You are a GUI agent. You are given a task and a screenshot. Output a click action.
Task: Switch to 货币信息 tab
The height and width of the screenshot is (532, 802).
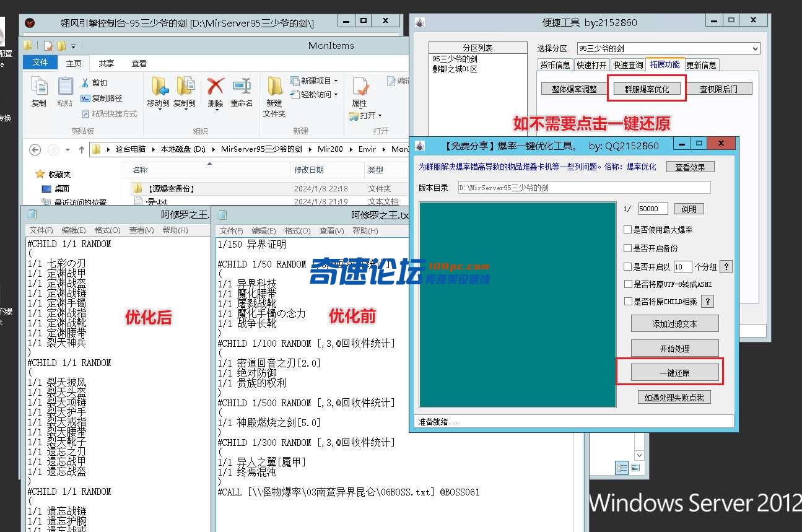(555, 65)
